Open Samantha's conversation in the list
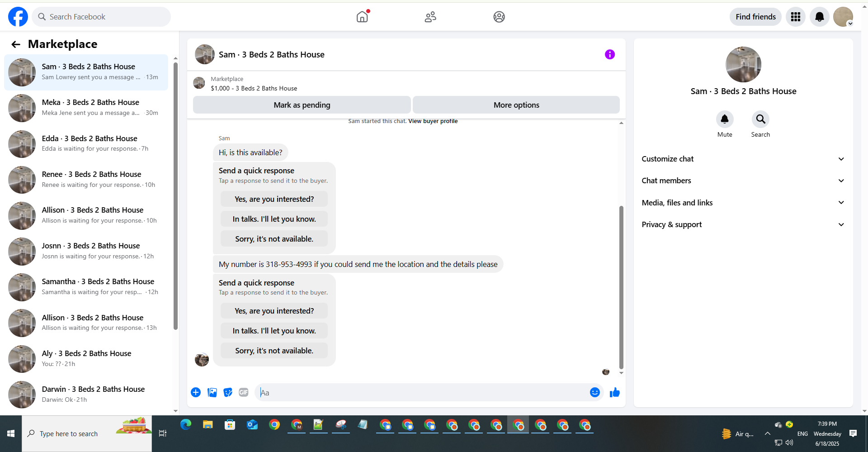This screenshot has height=452, width=868. pos(86,287)
